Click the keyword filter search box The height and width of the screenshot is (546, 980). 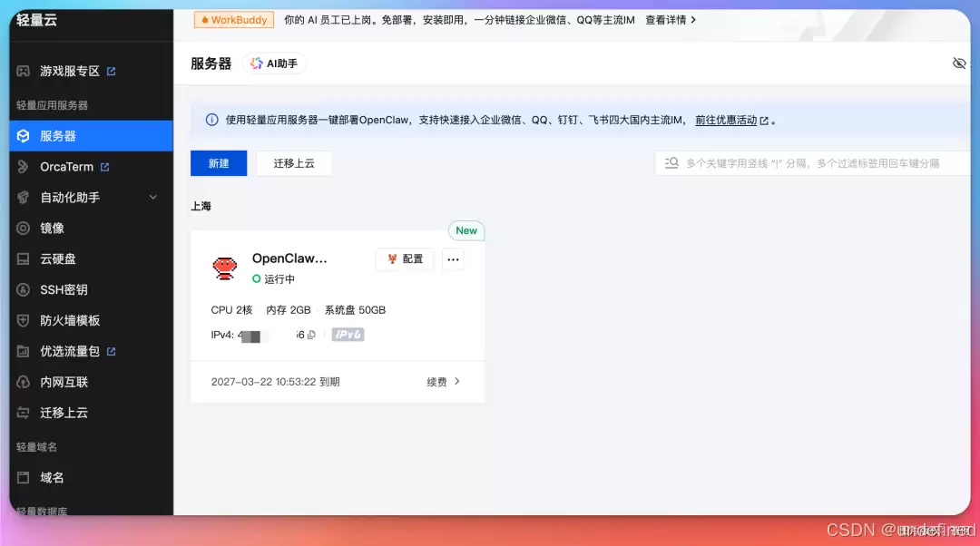pos(808,164)
